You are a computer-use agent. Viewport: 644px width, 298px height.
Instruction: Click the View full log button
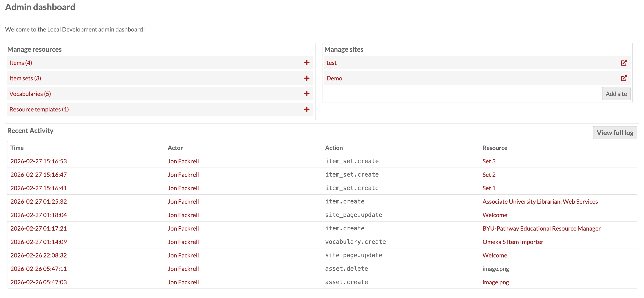pos(615,133)
